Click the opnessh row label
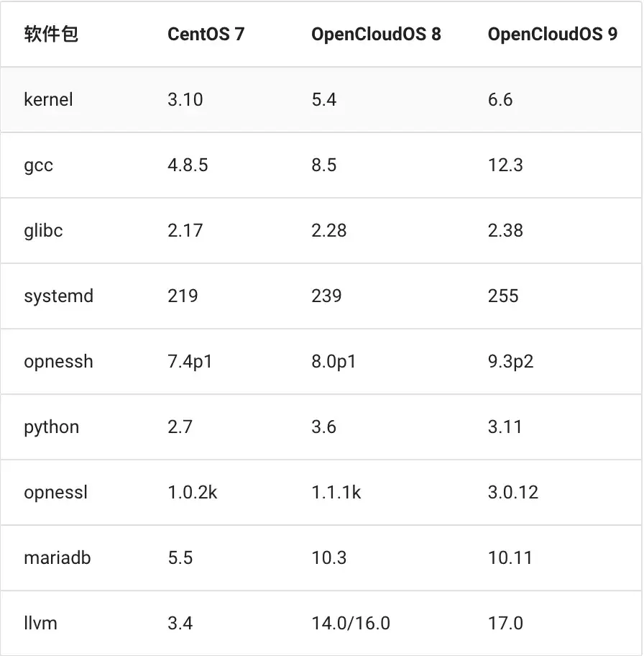The height and width of the screenshot is (656, 644). 58,361
